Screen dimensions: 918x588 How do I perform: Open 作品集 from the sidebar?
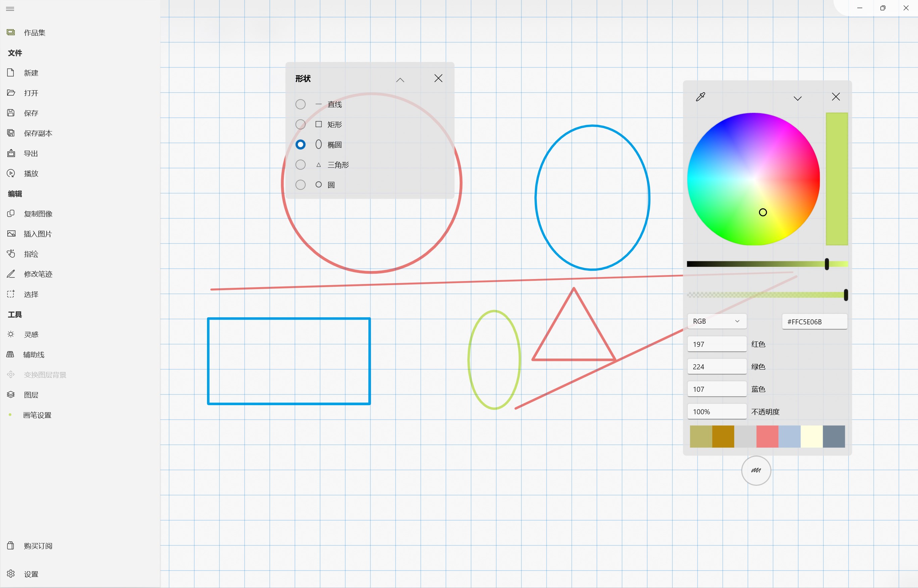34,33
